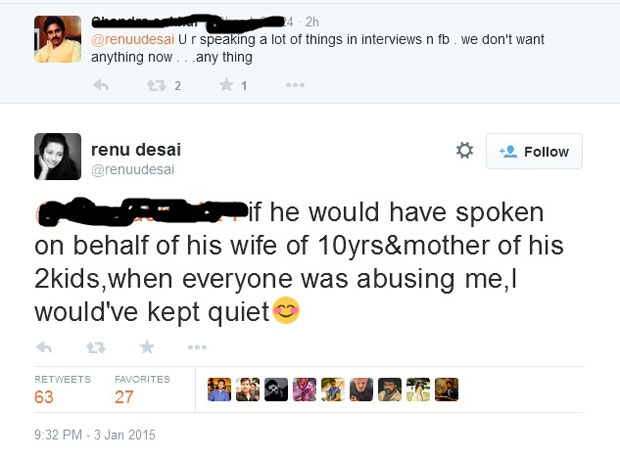The image size is (620, 459).
Task: Open renu desai's profile name link
Action: [137, 149]
